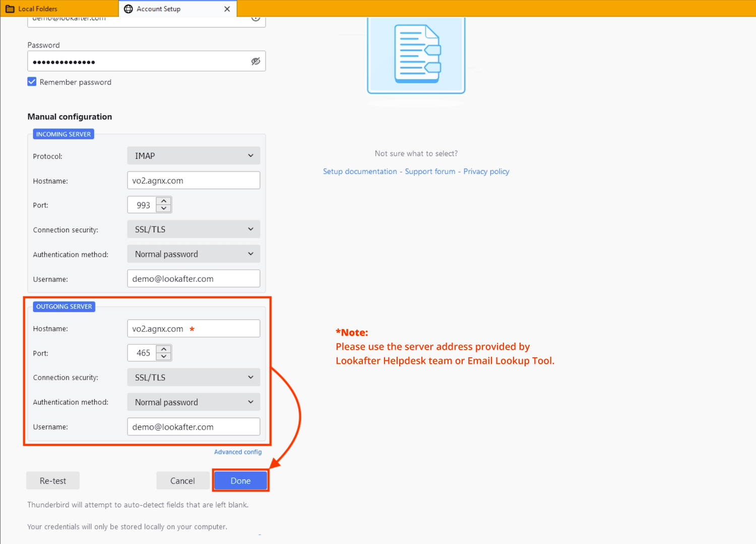Decrease outgoing port 465 with down arrow
The height and width of the screenshot is (544, 756).
(164, 357)
